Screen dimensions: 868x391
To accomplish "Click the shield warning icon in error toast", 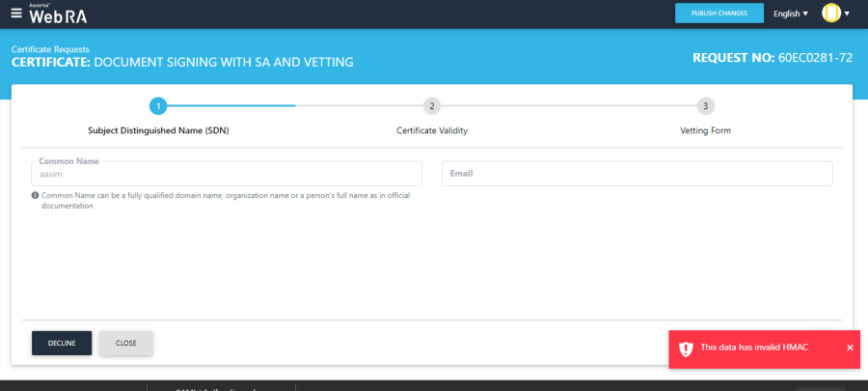I will click(686, 348).
